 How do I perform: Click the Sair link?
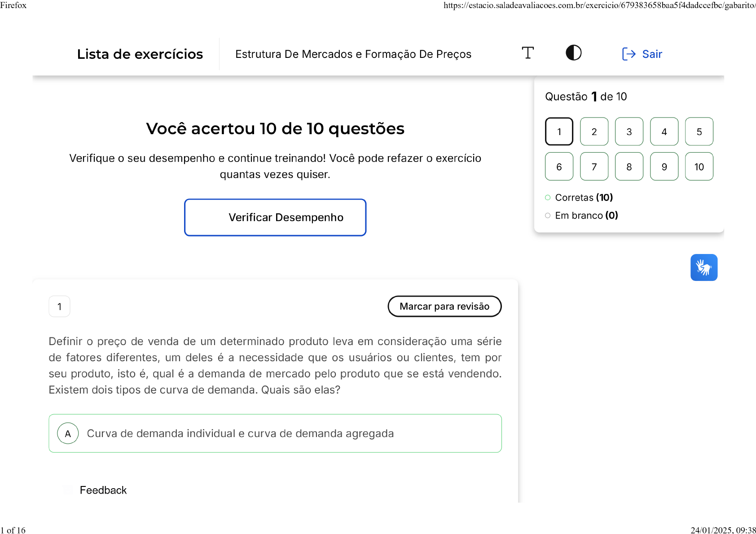tap(652, 54)
